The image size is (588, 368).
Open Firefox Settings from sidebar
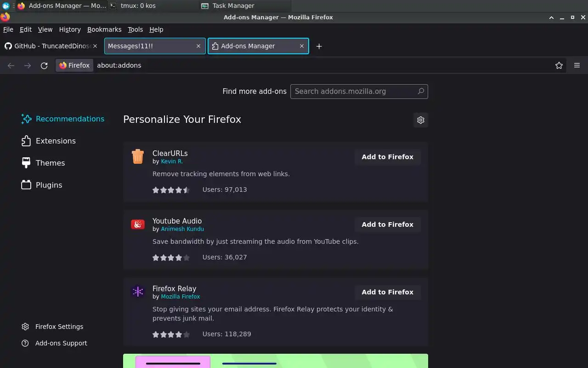52,327
